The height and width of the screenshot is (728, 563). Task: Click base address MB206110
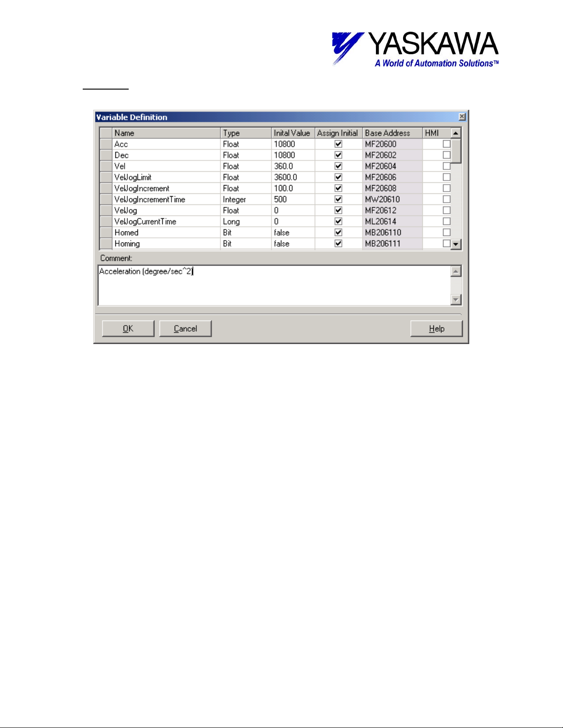[392, 232]
